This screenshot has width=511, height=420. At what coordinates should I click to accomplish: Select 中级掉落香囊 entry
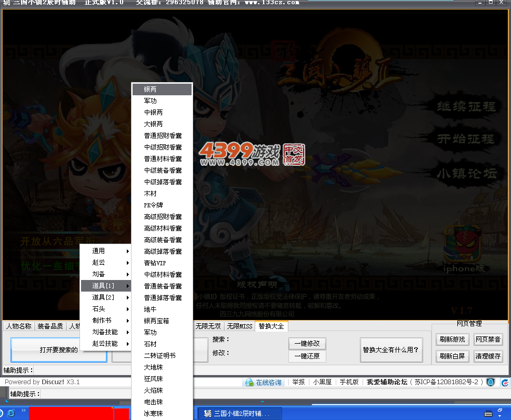point(162,182)
